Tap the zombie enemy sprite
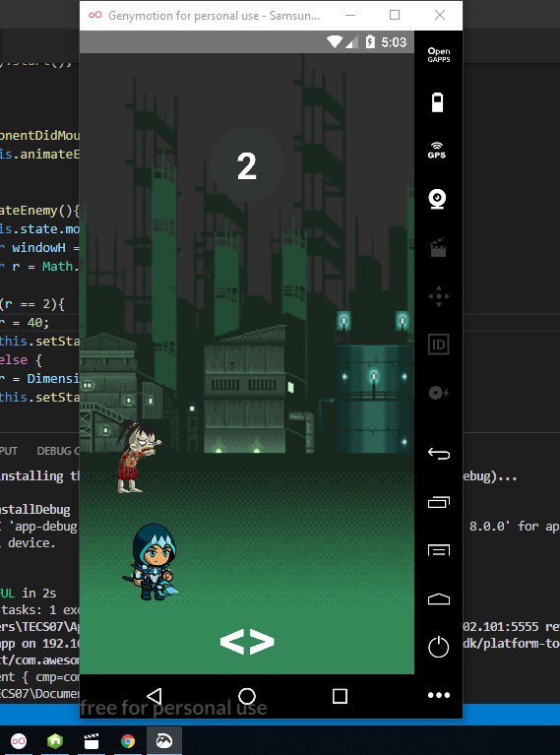This screenshot has width=560, height=755. [x=138, y=456]
